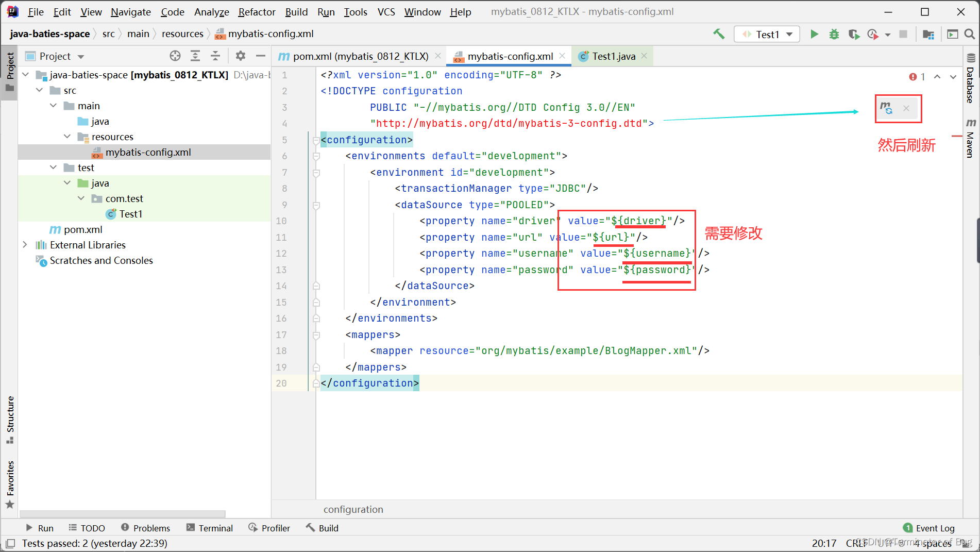Collapse the resources folder node
This screenshot has height=552, width=980.
coord(67,137)
